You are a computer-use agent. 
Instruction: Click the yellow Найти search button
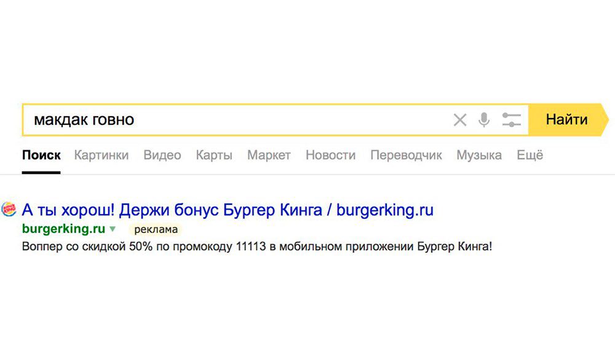568,120
